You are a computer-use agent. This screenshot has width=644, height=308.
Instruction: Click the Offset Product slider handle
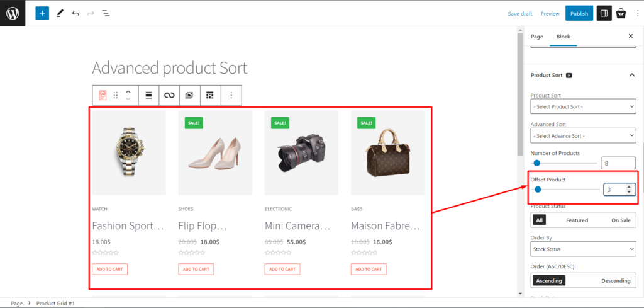[538, 190]
